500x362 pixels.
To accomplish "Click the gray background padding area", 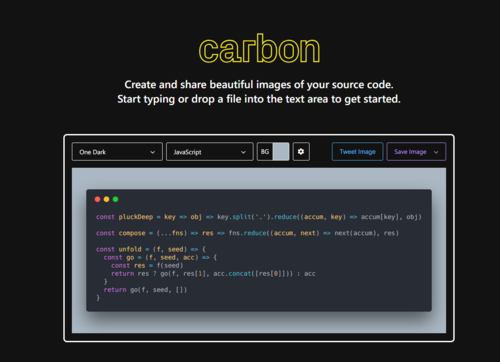I will coord(259,178).
